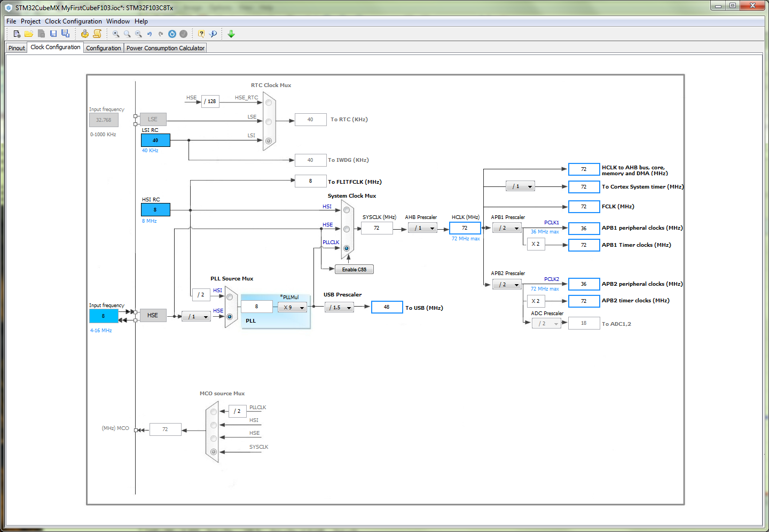Open the File menu
Viewport: 769px width, 532px height.
(x=11, y=21)
